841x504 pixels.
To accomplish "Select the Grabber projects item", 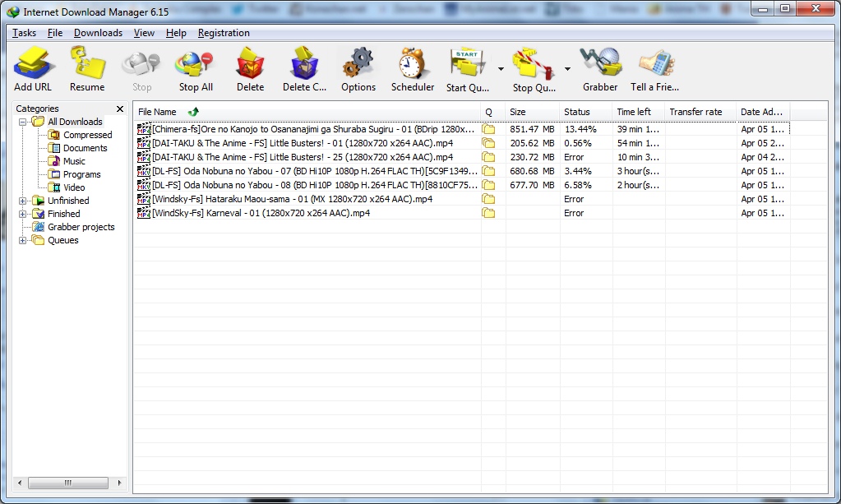I will click(x=81, y=228).
